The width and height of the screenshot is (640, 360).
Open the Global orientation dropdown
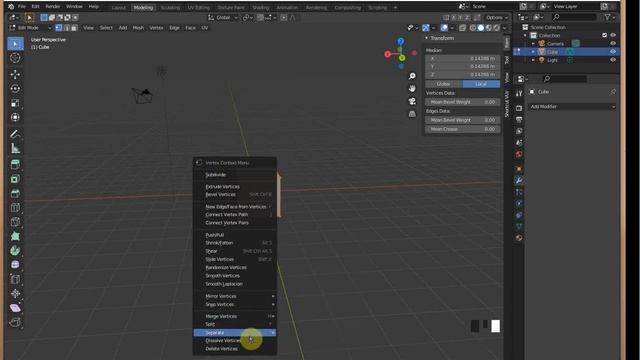tap(223, 18)
